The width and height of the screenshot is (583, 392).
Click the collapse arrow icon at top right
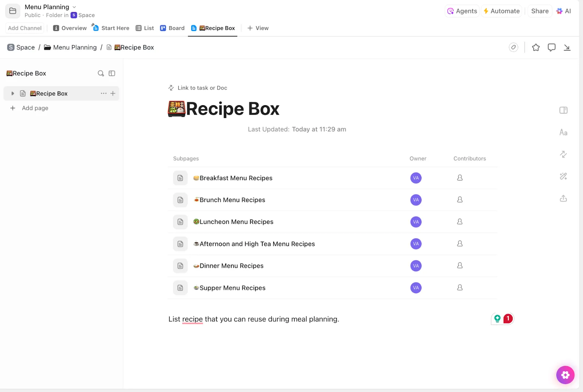tap(567, 47)
